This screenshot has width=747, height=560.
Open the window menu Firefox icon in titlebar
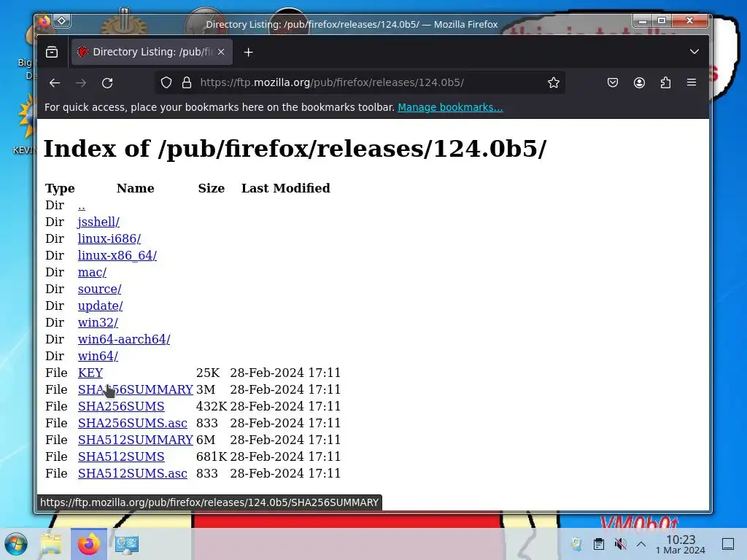pos(44,21)
